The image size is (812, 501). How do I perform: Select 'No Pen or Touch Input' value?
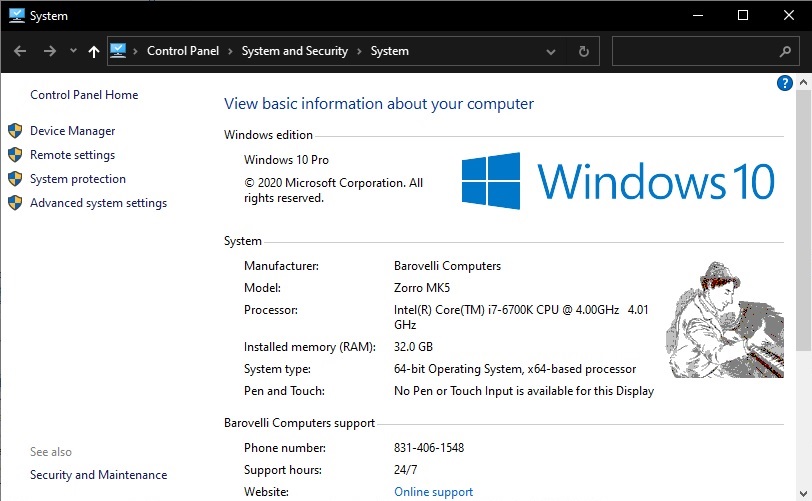coord(453,391)
